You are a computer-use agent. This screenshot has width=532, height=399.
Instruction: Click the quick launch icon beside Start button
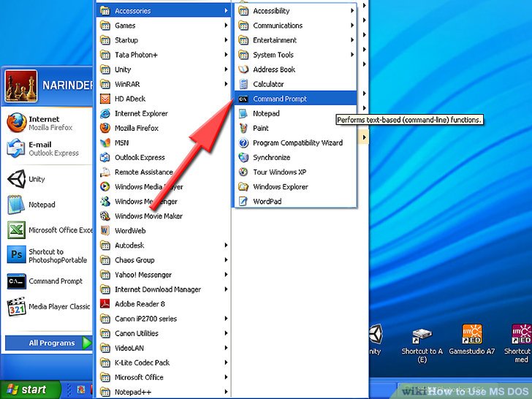click(80, 389)
